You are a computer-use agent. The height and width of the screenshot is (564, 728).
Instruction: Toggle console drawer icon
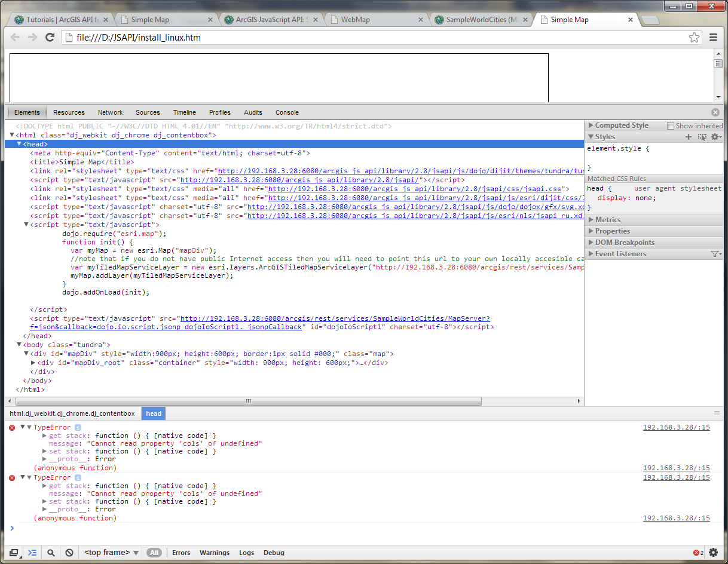(x=32, y=553)
